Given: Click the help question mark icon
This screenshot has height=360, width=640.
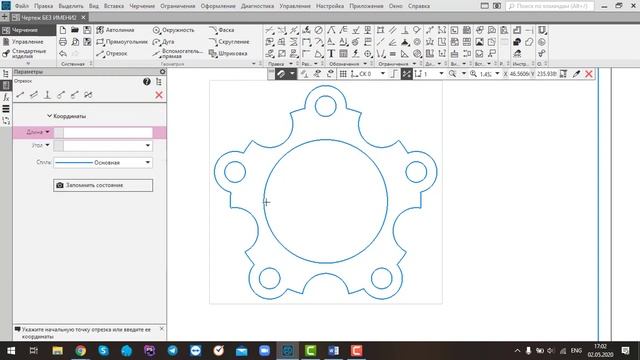Looking at the screenshot, I should (x=147, y=82).
